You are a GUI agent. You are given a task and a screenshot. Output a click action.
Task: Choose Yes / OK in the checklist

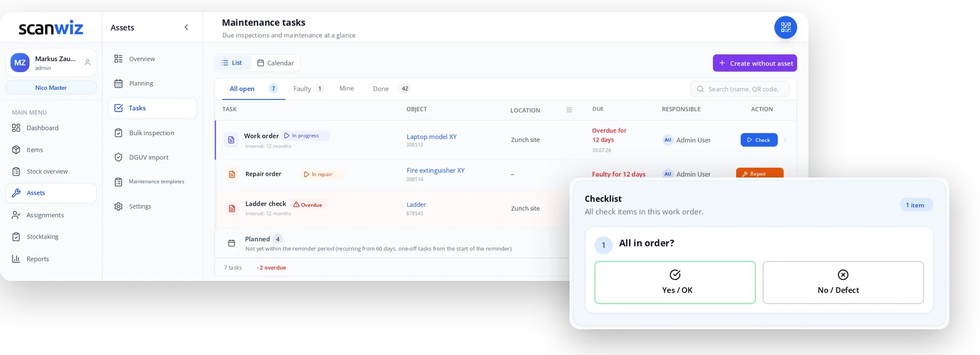coord(675,282)
